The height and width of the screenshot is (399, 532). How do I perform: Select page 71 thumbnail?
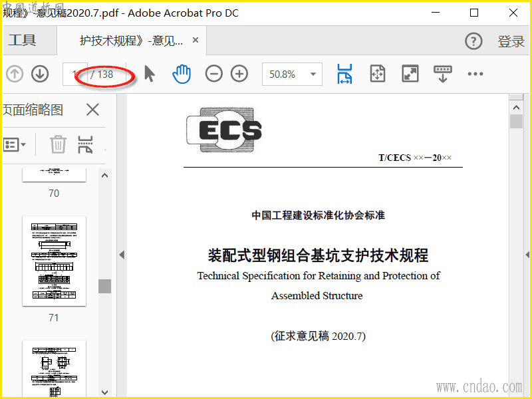[x=55, y=261]
